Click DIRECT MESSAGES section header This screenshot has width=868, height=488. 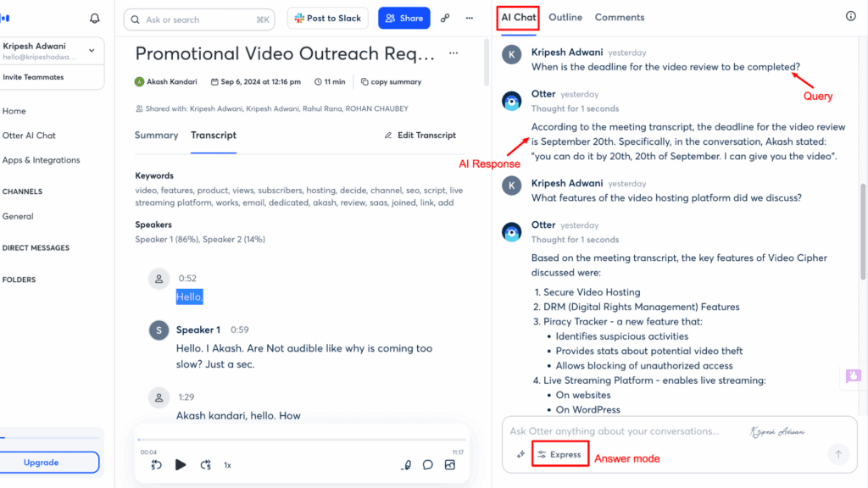[x=36, y=248]
